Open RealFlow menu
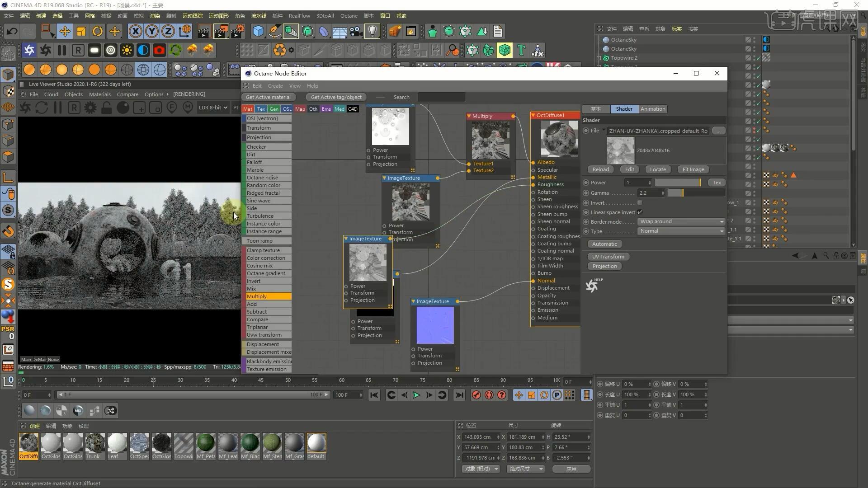The width and height of the screenshot is (868, 488). pyautogui.click(x=299, y=16)
